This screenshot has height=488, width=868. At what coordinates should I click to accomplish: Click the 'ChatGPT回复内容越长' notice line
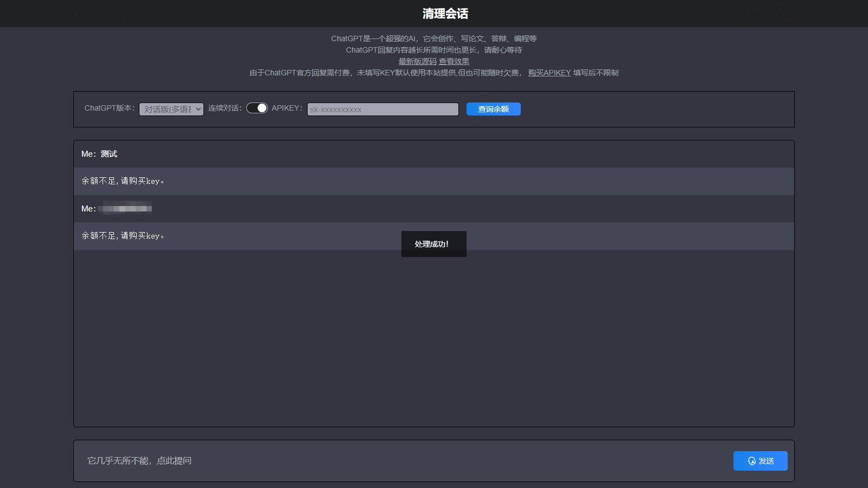click(x=434, y=50)
